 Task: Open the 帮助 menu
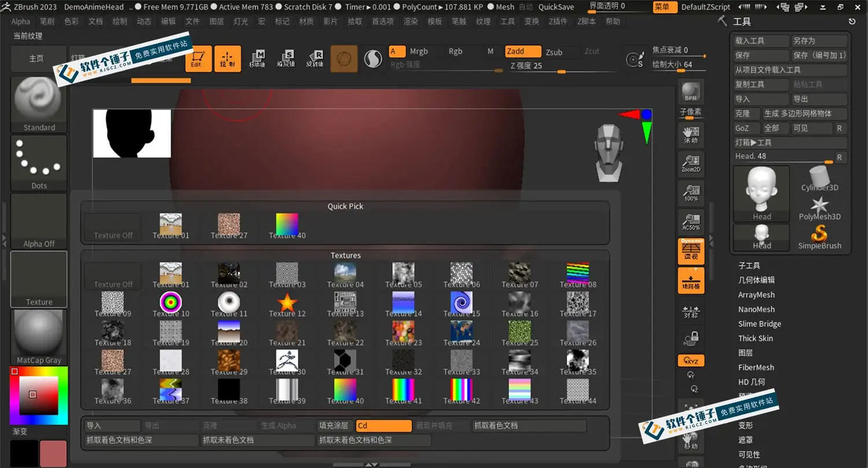(x=613, y=21)
